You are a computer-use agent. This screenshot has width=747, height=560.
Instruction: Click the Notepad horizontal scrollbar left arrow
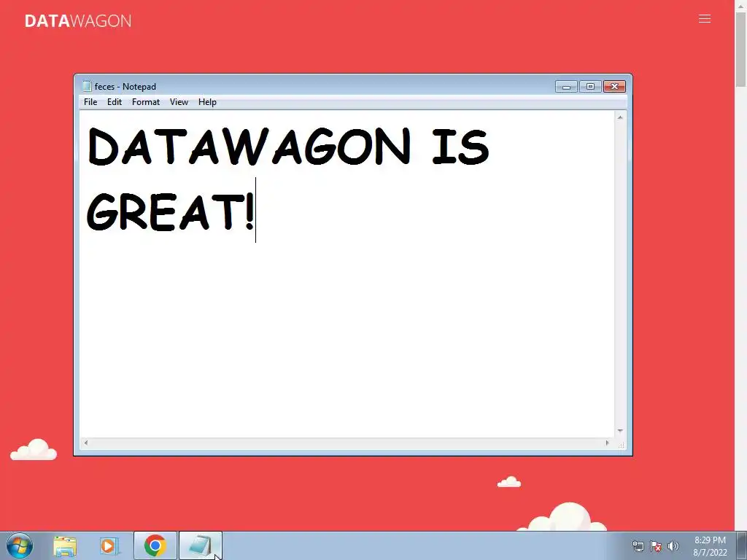click(x=86, y=443)
